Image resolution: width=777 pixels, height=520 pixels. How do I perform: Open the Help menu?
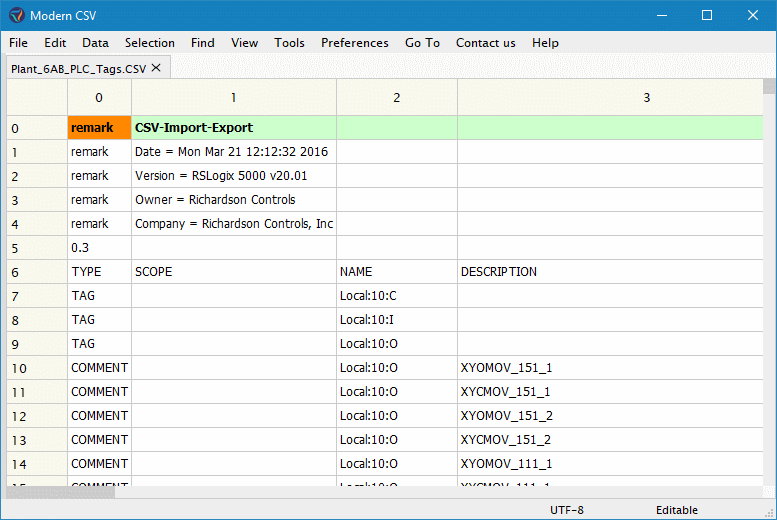(x=545, y=43)
